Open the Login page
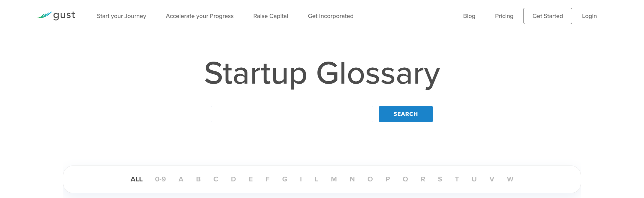The width and height of the screenshot is (644, 198). (589, 16)
